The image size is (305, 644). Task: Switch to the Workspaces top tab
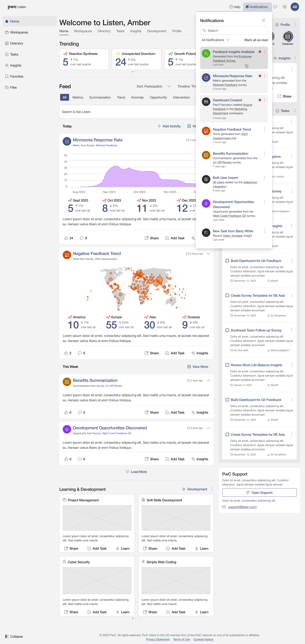(x=83, y=31)
